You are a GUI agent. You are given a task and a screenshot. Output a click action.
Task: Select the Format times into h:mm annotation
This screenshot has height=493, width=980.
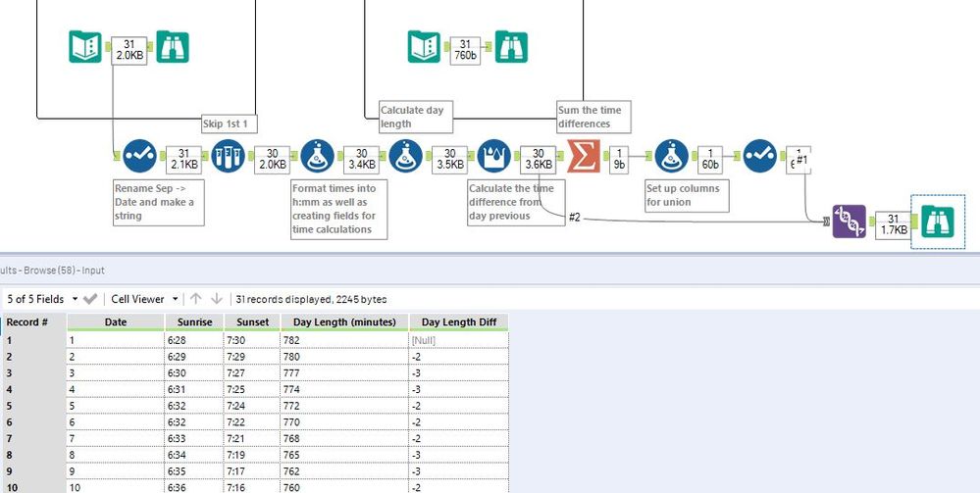pos(339,209)
